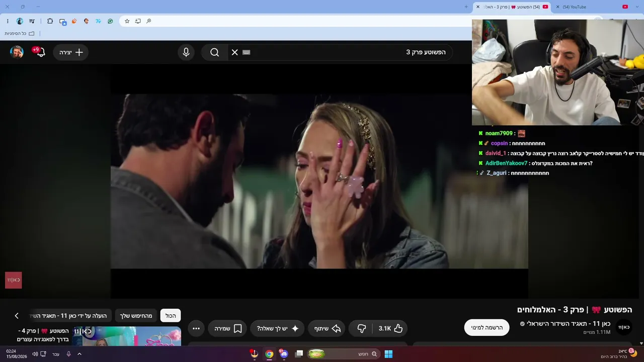Open a new browser tab
Image resolution: width=644 pixels, height=362 pixels.
(x=466, y=7)
